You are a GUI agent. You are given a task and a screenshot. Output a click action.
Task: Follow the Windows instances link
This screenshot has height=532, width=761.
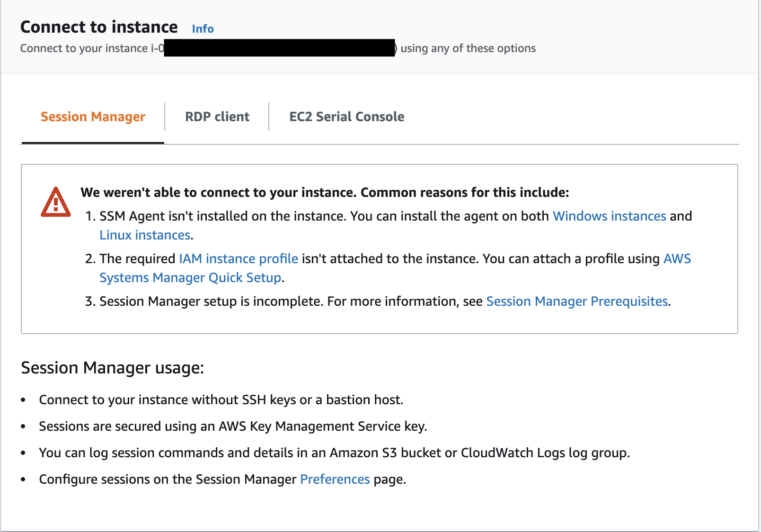610,216
